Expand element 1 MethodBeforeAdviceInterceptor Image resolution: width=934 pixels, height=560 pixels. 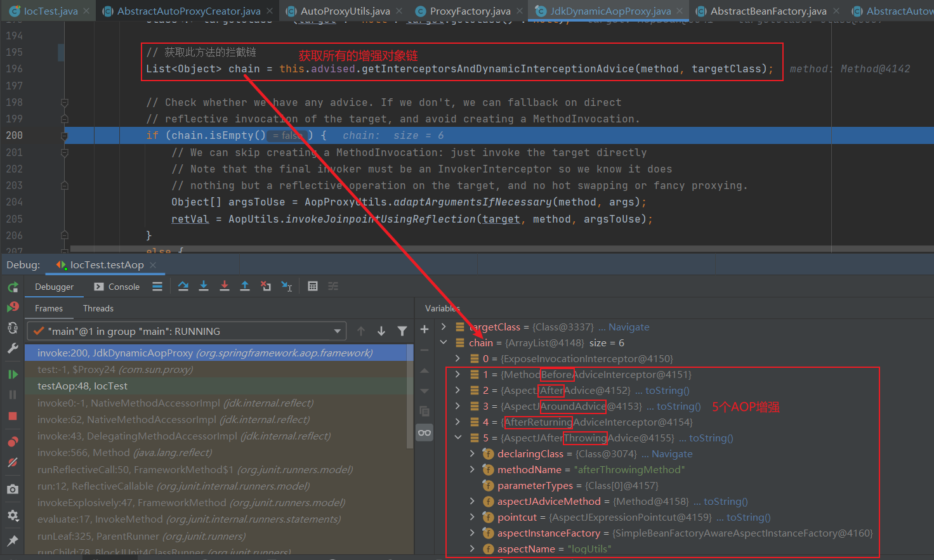pyautogui.click(x=457, y=374)
